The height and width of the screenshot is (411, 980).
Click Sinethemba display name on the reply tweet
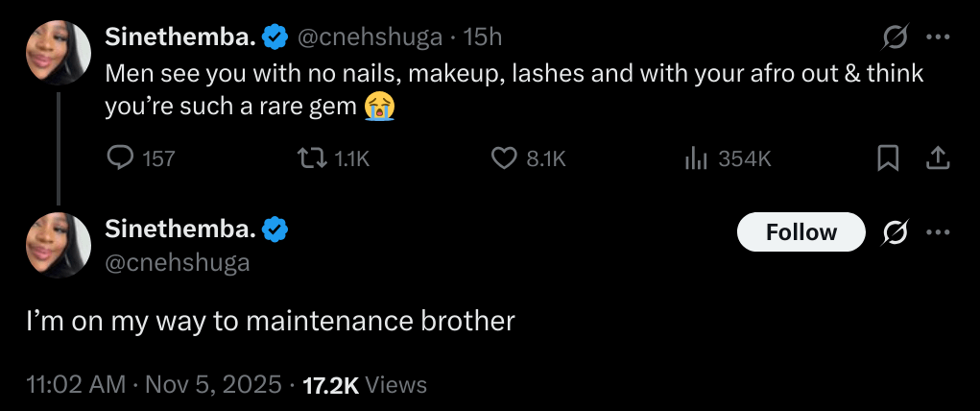pyautogui.click(x=179, y=230)
